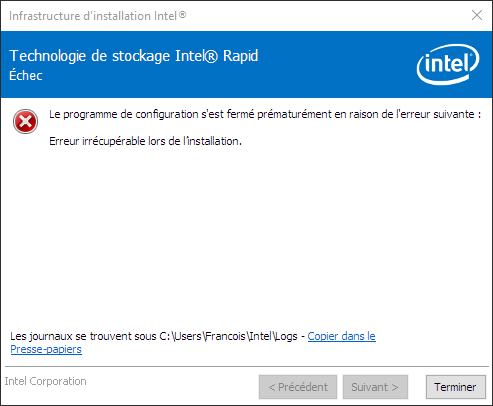Click the 'Erreur irrécupérable lors de l'installation' message
493x406 pixels.
coord(145,141)
